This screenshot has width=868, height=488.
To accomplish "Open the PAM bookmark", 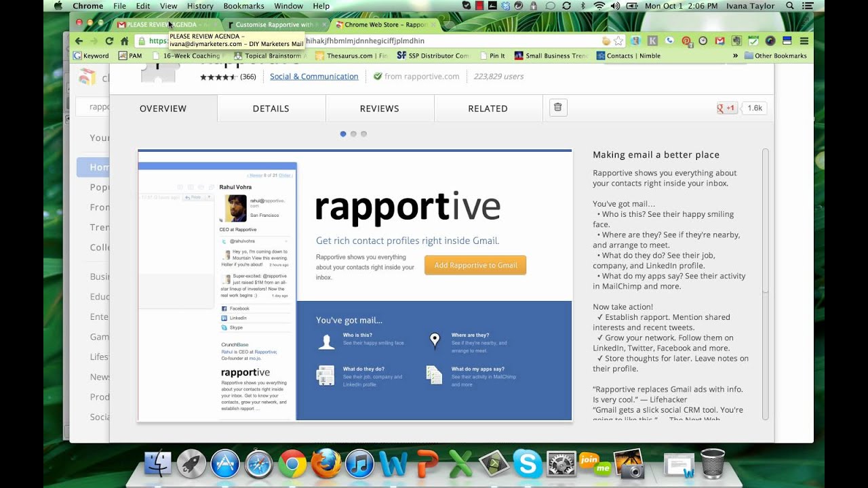I will coord(130,56).
